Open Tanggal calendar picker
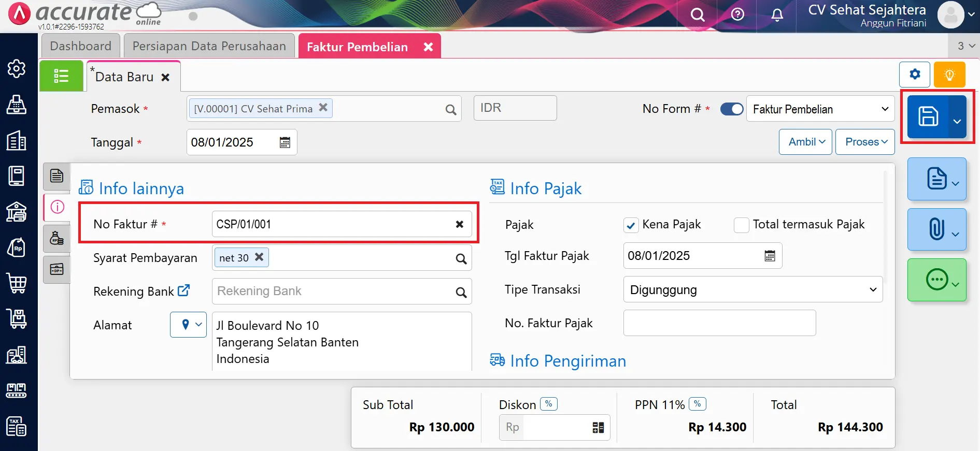 click(285, 142)
